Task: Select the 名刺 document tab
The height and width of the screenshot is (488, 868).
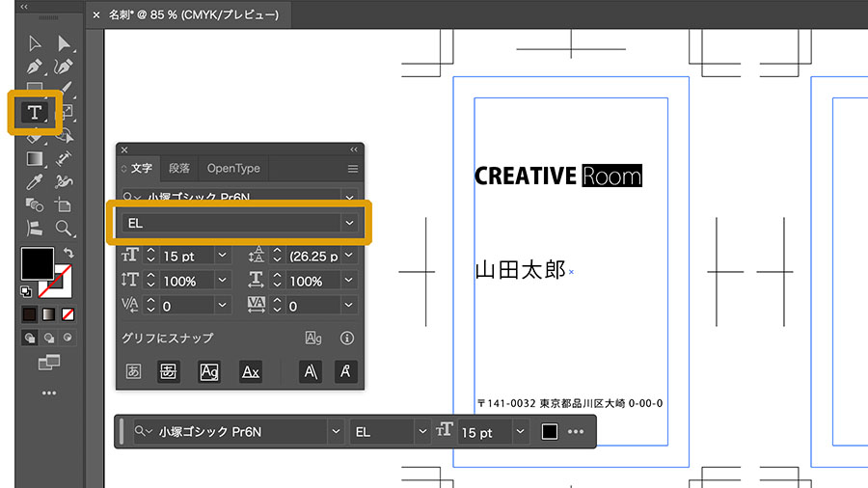Action: [194, 14]
